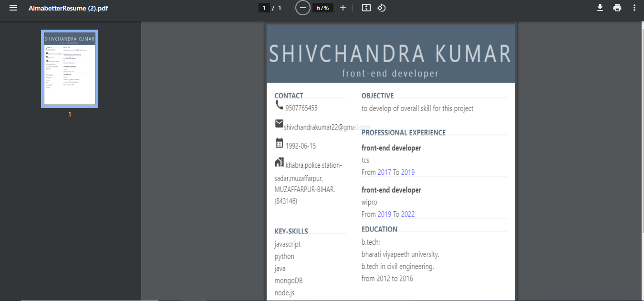Select the page 1 thumbnail
The height and width of the screenshot is (301, 644).
pos(69,68)
